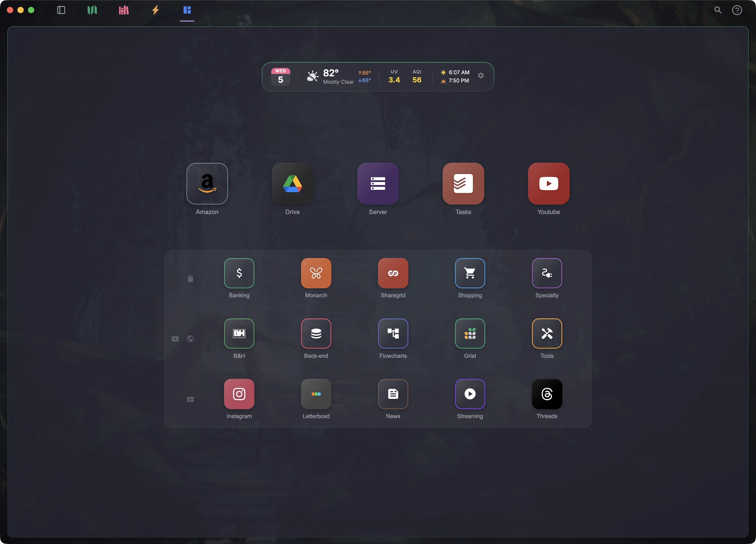The width and height of the screenshot is (756, 544).
Task: Launch the Youtube shortcut
Action: (549, 183)
